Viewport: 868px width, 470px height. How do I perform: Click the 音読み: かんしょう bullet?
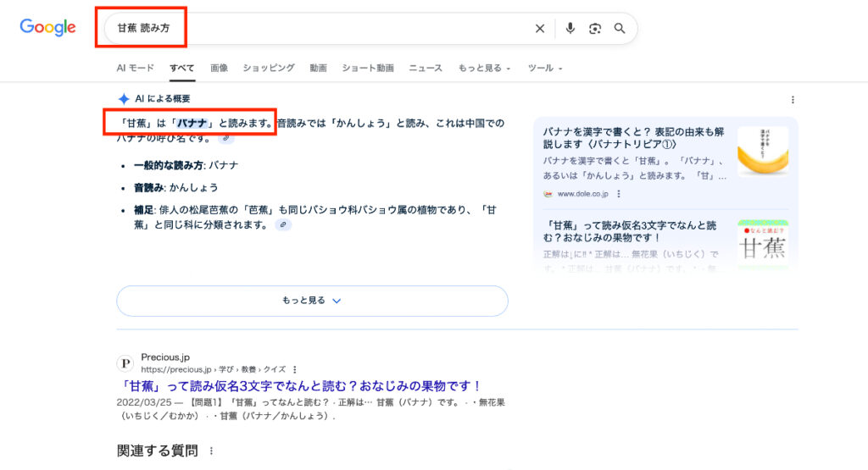point(176,187)
